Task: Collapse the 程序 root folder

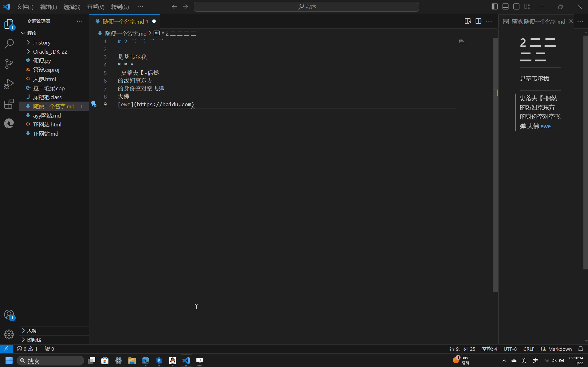Action: (x=54, y=33)
